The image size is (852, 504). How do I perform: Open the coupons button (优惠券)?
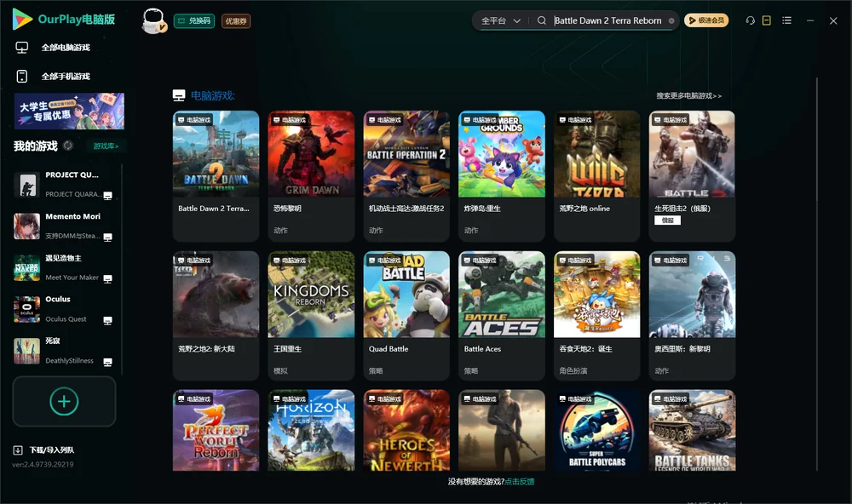pos(236,21)
